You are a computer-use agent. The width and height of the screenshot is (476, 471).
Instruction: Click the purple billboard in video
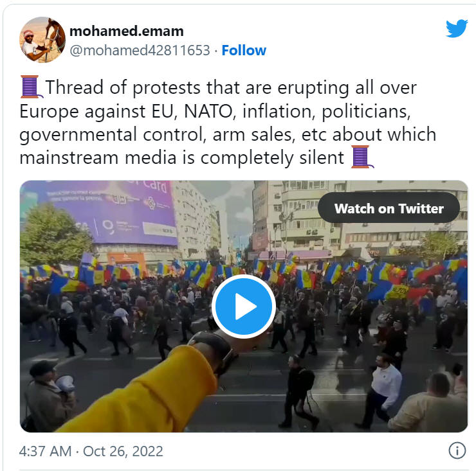pyautogui.click(x=106, y=212)
